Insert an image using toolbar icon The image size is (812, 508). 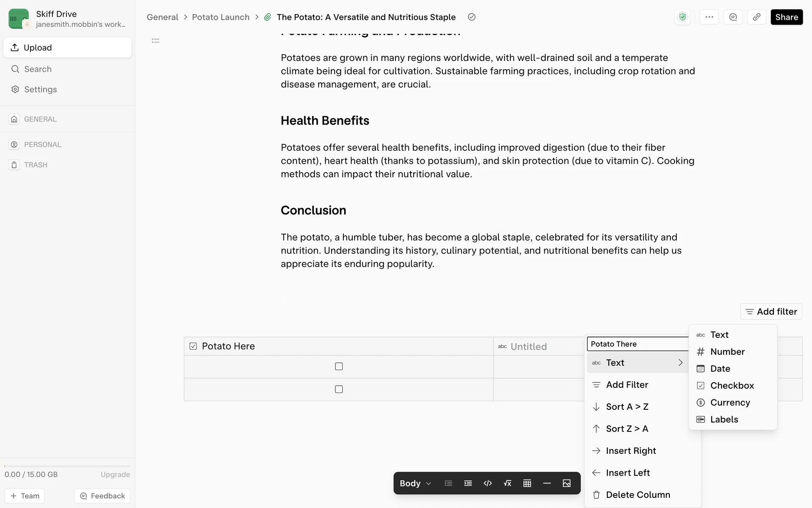coord(567,483)
